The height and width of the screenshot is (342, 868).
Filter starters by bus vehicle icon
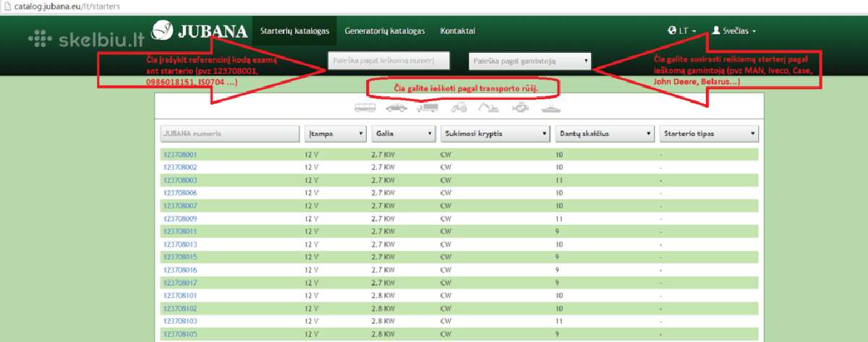(365, 108)
